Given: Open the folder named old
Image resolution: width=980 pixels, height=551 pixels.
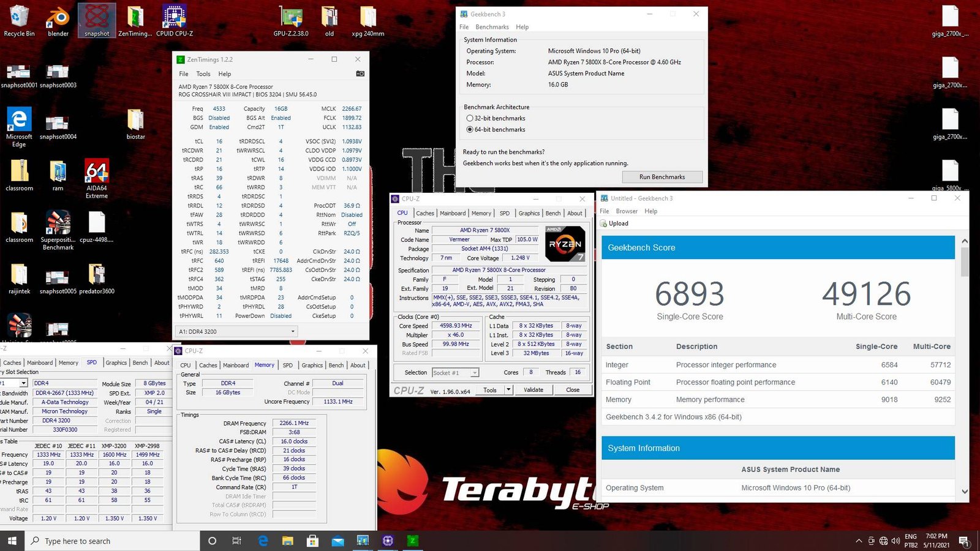Looking at the screenshot, I should (330, 21).
